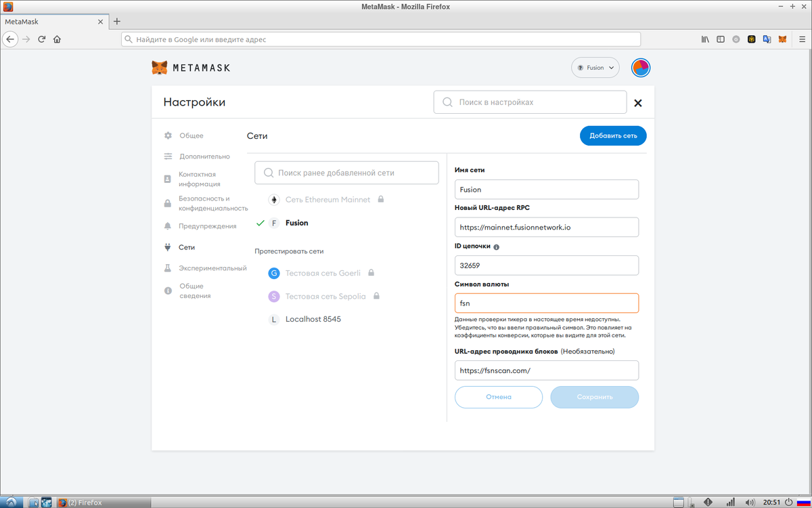Open the Контактная информация tab

[200, 179]
